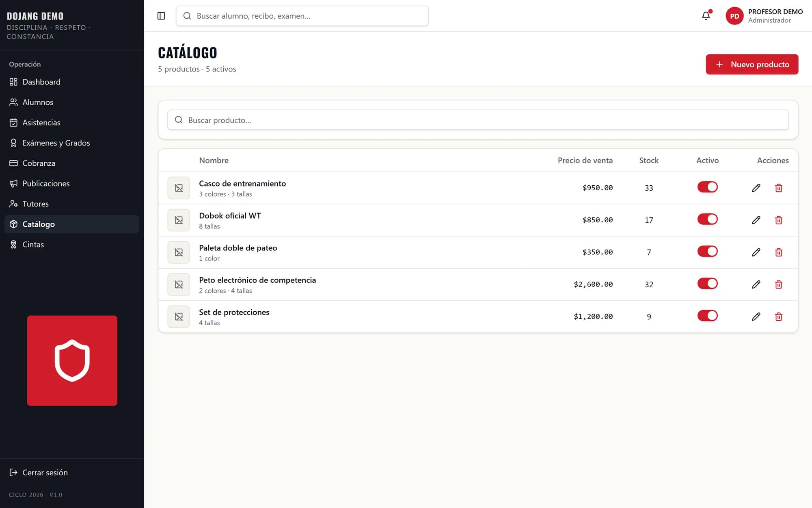Delete Set de protecciones trash icon
Viewport: 812px width, 508px height.
pyautogui.click(x=778, y=316)
